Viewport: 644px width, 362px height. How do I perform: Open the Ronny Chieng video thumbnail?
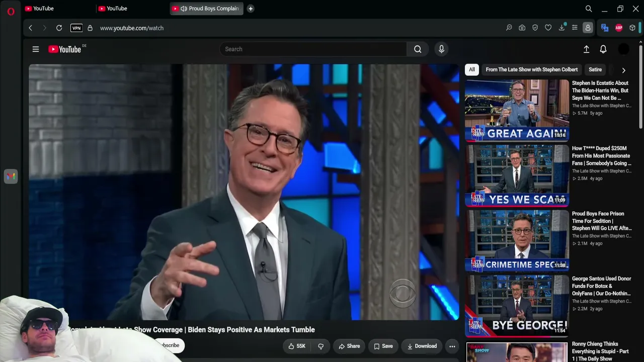tap(517, 352)
